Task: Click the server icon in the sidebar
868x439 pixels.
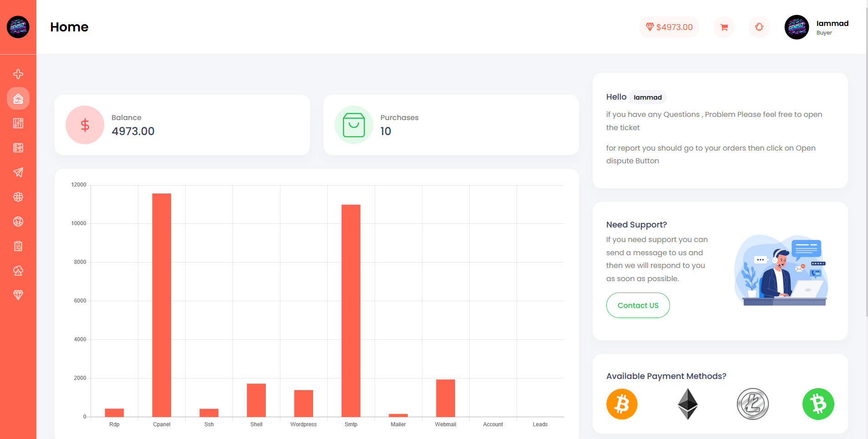Action: [x=18, y=148]
